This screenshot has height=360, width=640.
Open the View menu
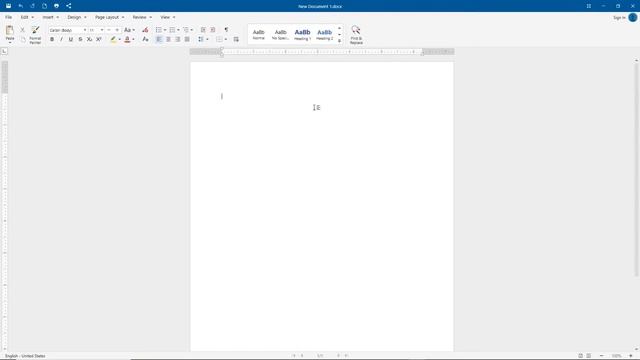tap(167, 17)
